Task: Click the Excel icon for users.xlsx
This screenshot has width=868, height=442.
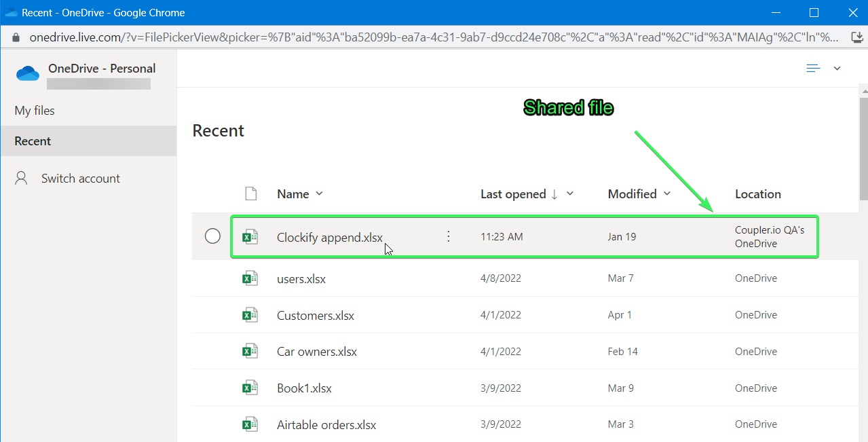Action: [x=250, y=278]
